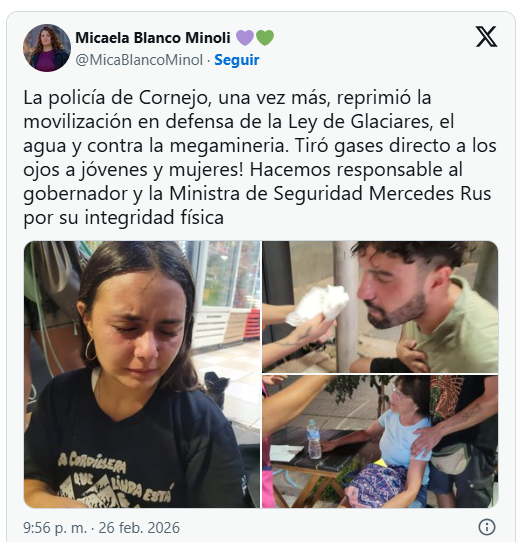522x542 pixels.
Task: Open Micaela Blanco Minoli's profile avatar
Action: click(47, 48)
